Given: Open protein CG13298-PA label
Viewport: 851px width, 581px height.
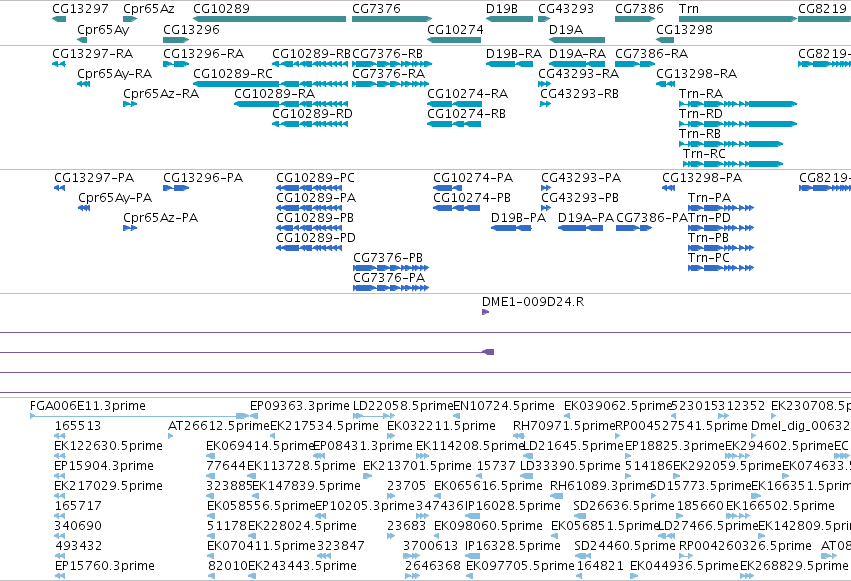Looking at the screenshot, I should (702, 178).
